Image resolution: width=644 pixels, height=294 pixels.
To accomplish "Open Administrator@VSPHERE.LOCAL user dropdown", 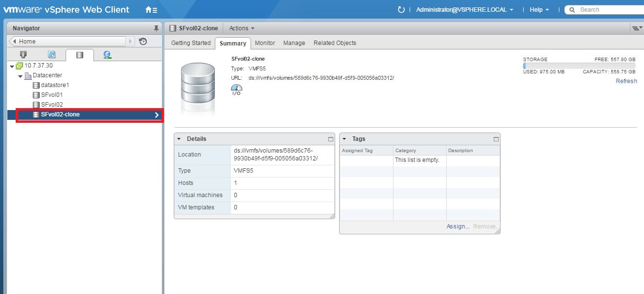I will coord(464,10).
